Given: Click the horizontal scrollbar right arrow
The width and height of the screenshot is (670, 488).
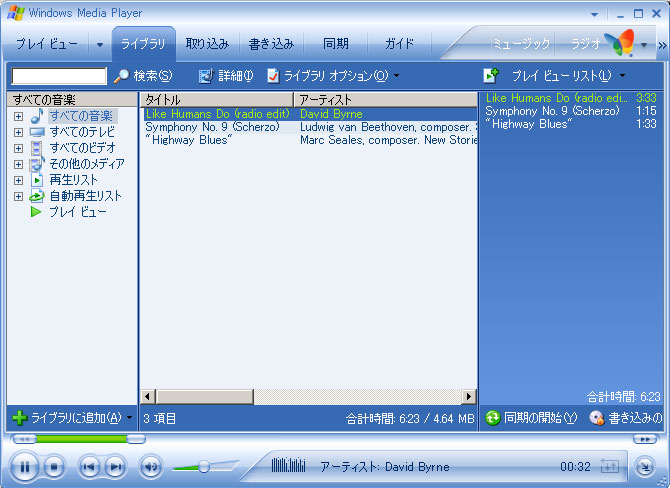Looking at the screenshot, I should coord(469,397).
